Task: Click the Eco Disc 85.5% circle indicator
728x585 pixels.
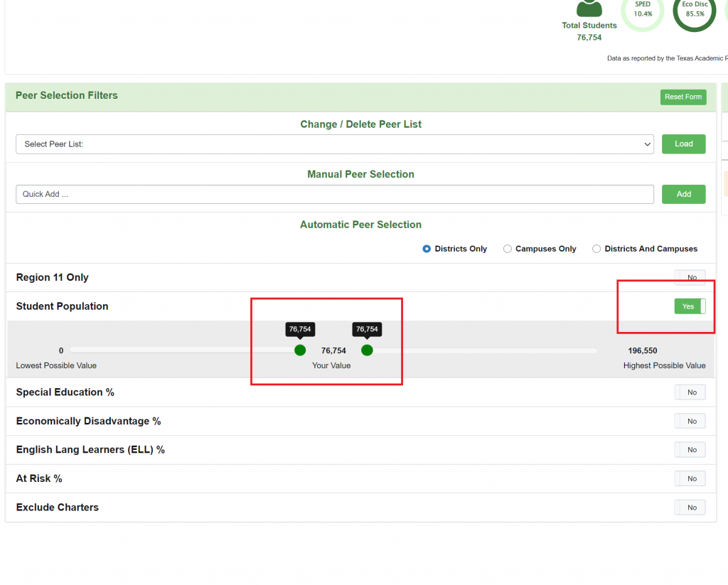Action: pyautogui.click(x=695, y=11)
